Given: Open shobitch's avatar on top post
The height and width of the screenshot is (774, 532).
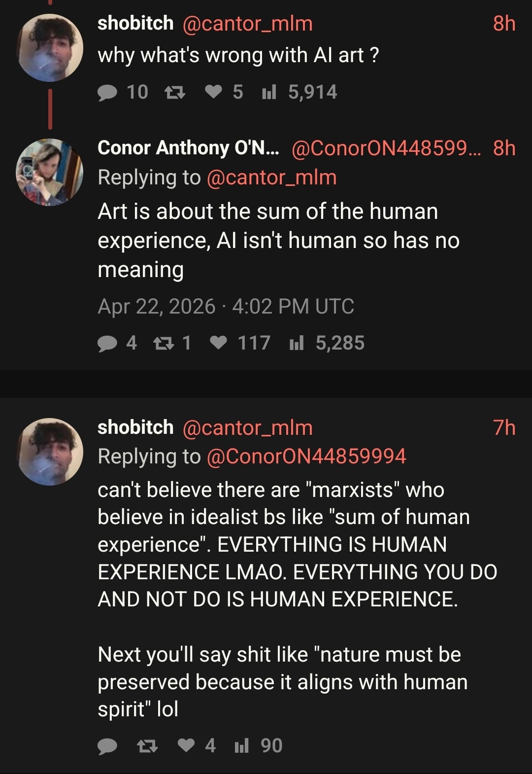Looking at the screenshot, I should coord(50,47).
